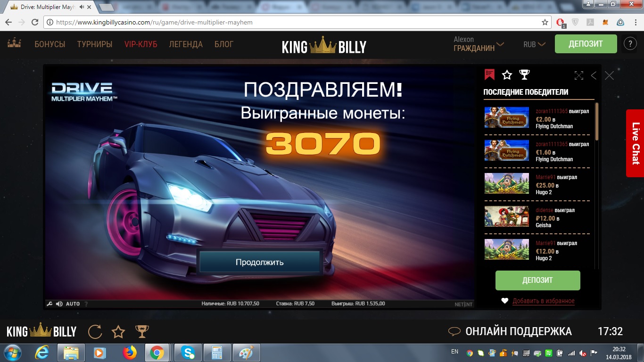Open the Hugo 2 thumbnail, €12.00 win
The image size is (644, 362).
(x=507, y=249)
